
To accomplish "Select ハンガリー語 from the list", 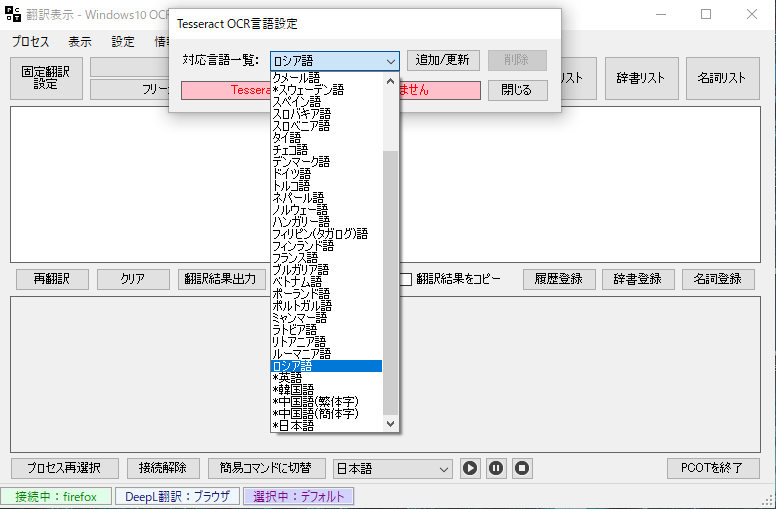I will click(x=327, y=221).
